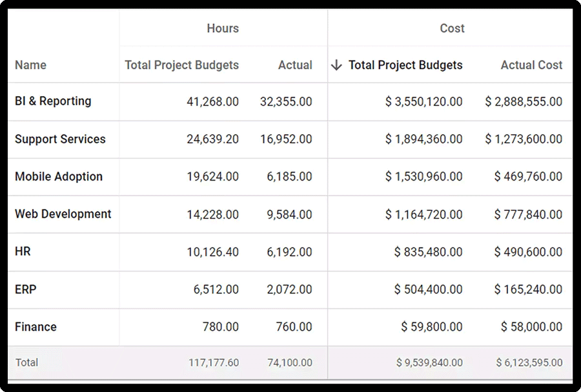The image size is (581, 392).
Task: Select the $ 58,000.00 actual cost cell
Action: (532, 327)
